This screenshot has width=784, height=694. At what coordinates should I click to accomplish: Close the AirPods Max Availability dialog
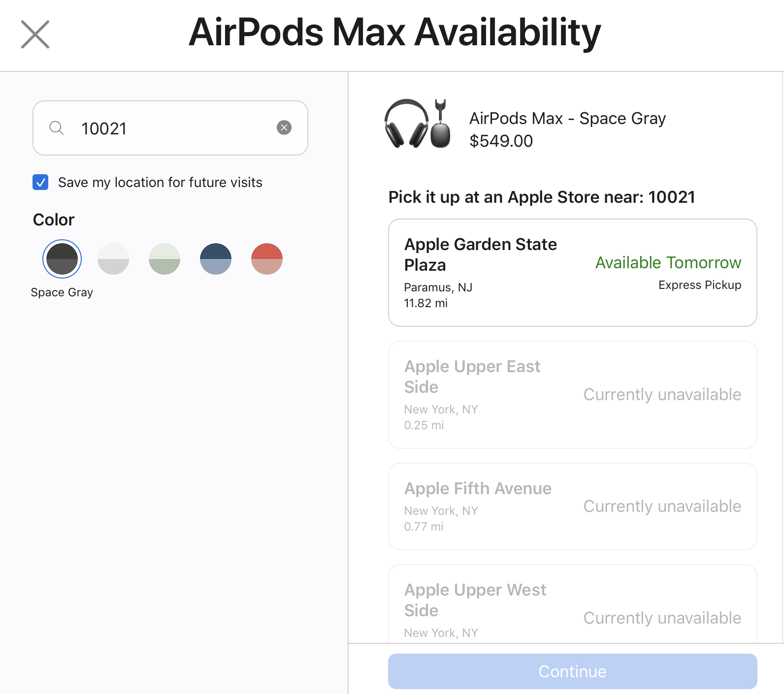point(35,34)
